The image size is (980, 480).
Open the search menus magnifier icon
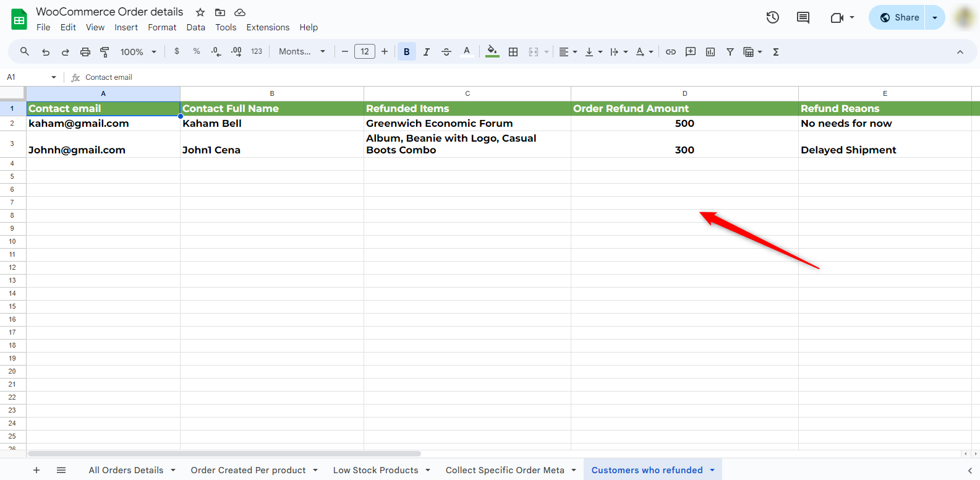[x=25, y=51]
